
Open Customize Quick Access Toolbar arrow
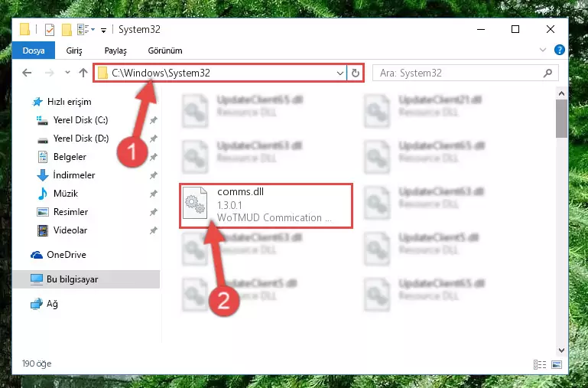(x=103, y=30)
